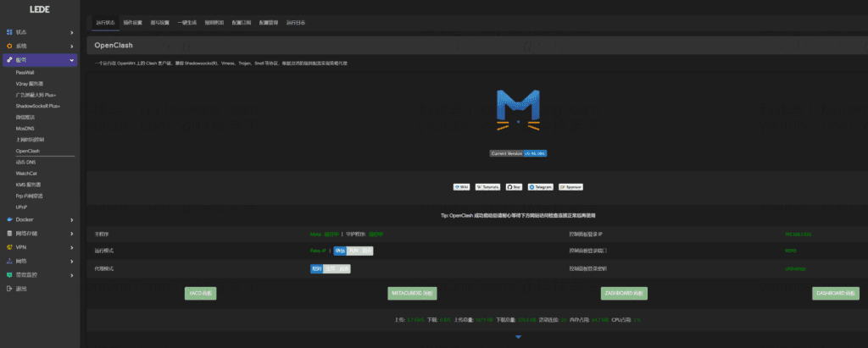Click control panel IP 192.168.1.100
The image size is (868, 348).
point(798,234)
